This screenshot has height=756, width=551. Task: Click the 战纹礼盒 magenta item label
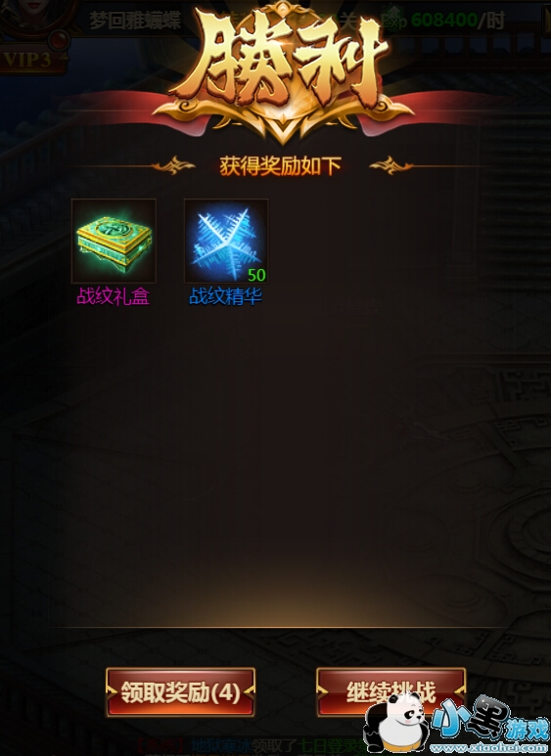114,296
